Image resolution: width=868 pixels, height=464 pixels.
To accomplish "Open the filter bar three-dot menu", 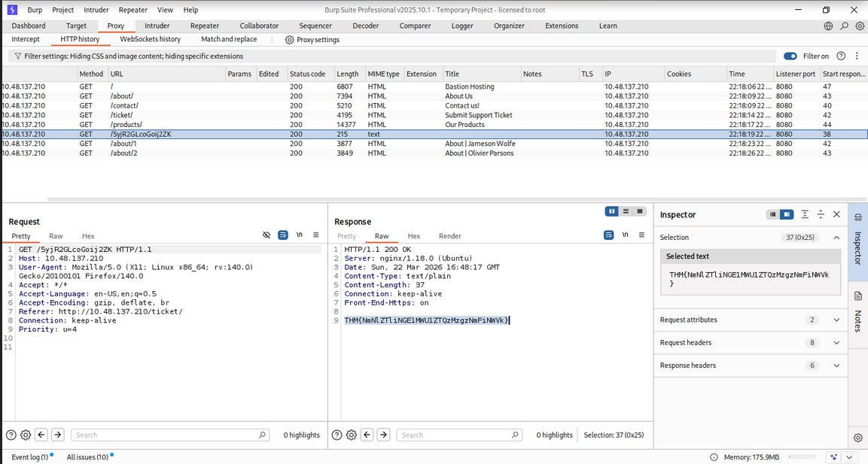I will pyautogui.click(x=857, y=56).
